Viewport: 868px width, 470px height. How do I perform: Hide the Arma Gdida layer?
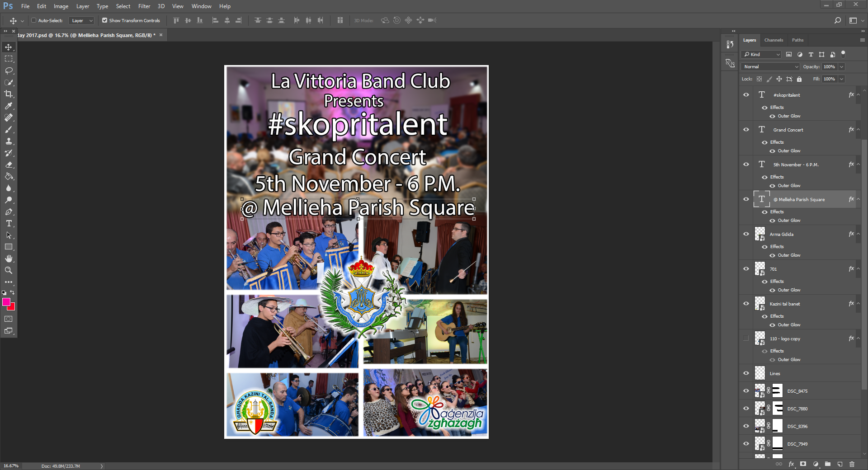(x=746, y=234)
